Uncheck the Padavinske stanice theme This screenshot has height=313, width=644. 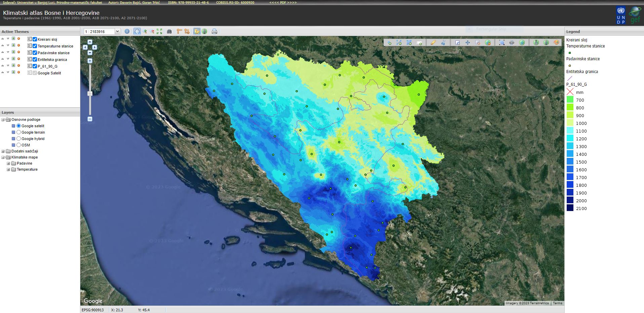pos(35,53)
